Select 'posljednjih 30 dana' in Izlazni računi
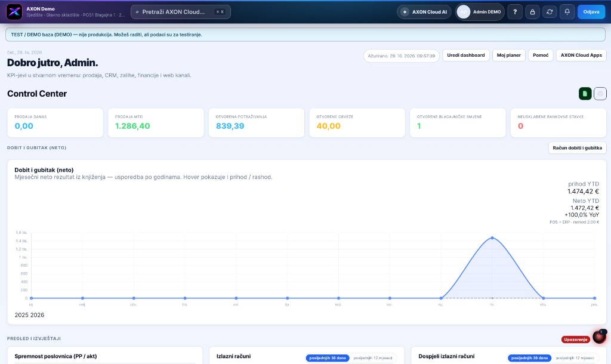The width and height of the screenshot is (611, 364). point(328,358)
